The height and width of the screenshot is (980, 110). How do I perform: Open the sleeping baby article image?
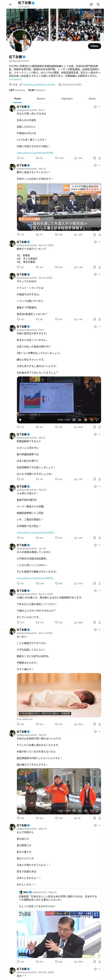(59, 695)
